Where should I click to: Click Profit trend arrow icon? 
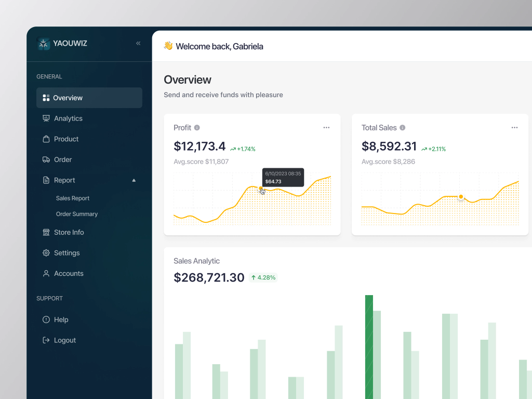(x=233, y=149)
